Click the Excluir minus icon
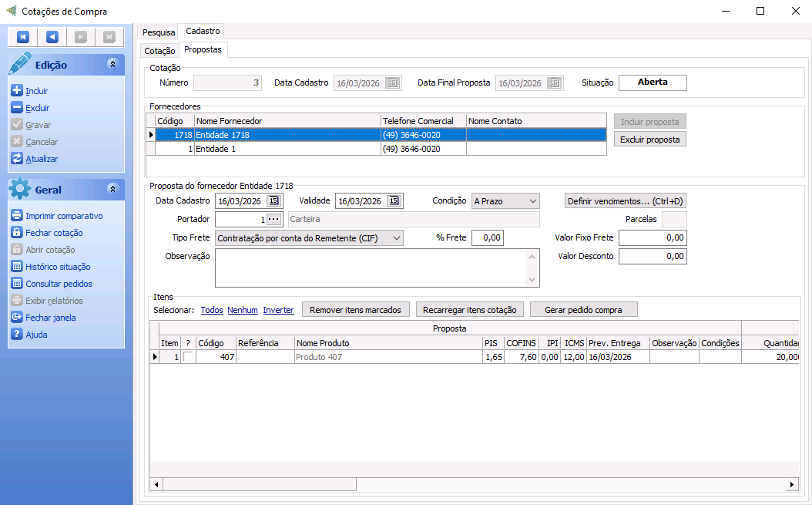Screen dimensions: 812x505 (x=17, y=108)
